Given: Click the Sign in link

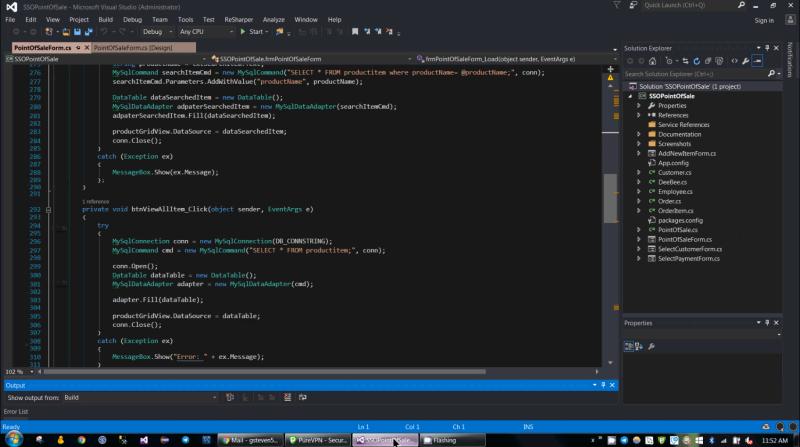Looking at the screenshot, I should [x=764, y=20].
